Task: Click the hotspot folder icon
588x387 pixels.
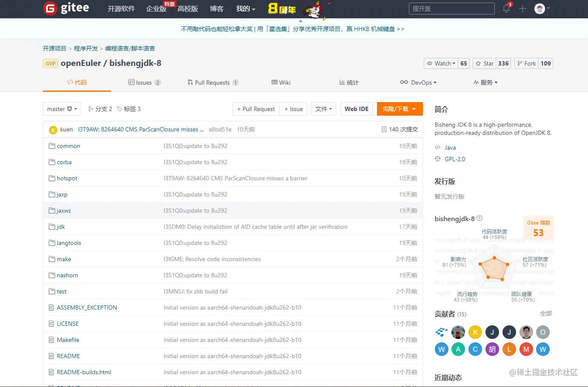Action: tap(52, 178)
